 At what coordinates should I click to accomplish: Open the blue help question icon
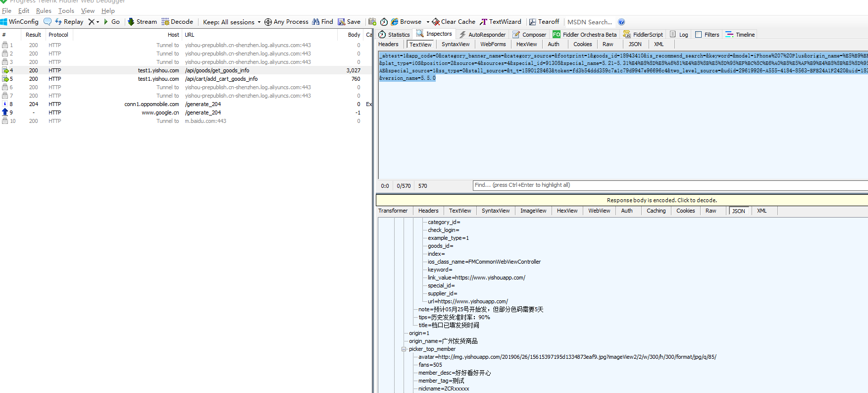(x=621, y=22)
